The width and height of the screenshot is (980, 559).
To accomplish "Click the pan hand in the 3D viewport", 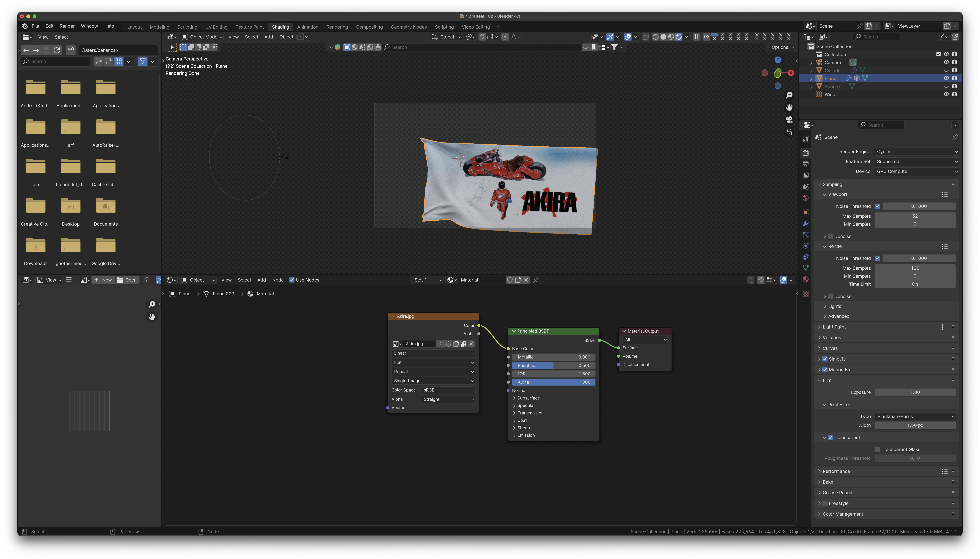I will [x=789, y=107].
